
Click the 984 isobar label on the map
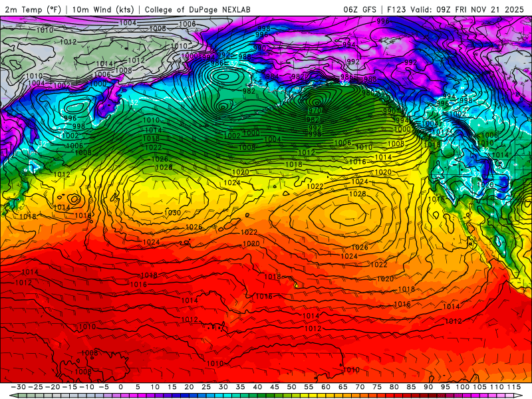(x=272, y=76)
